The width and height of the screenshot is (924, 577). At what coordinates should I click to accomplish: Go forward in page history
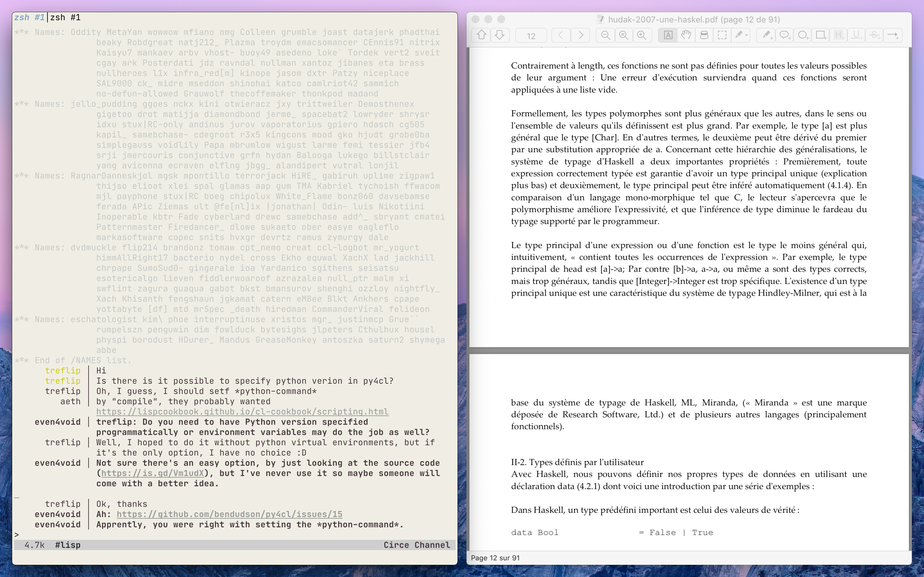click(x=581, y=36)
